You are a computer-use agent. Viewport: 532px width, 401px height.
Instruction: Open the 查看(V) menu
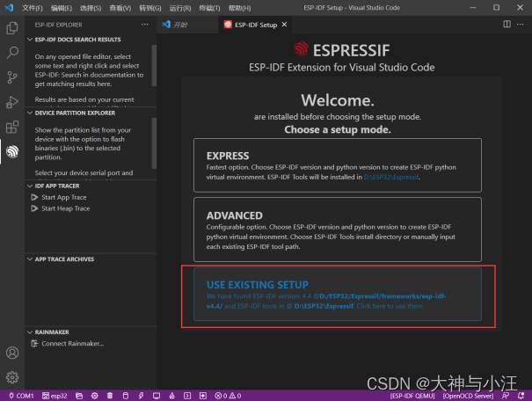(120, 7)
